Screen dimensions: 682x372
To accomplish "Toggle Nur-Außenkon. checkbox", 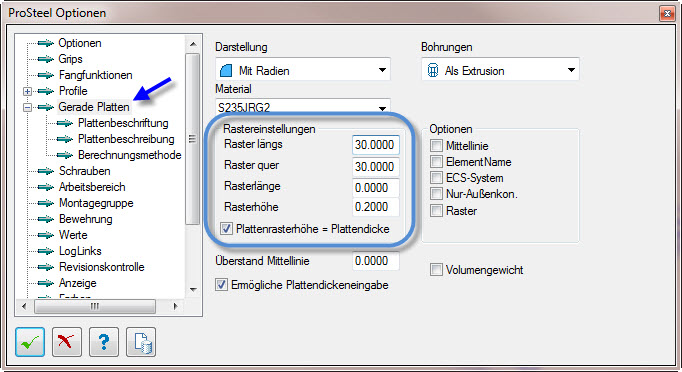I will tap(436, 194).
